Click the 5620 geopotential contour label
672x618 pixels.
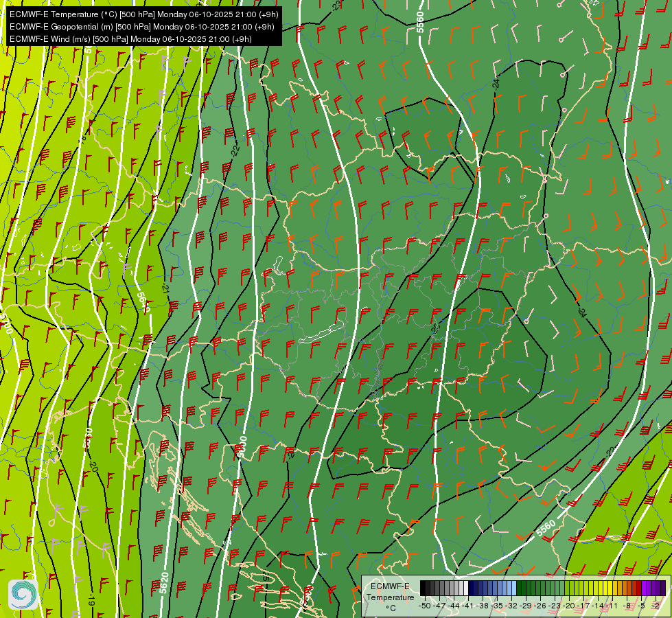(164, 583)
